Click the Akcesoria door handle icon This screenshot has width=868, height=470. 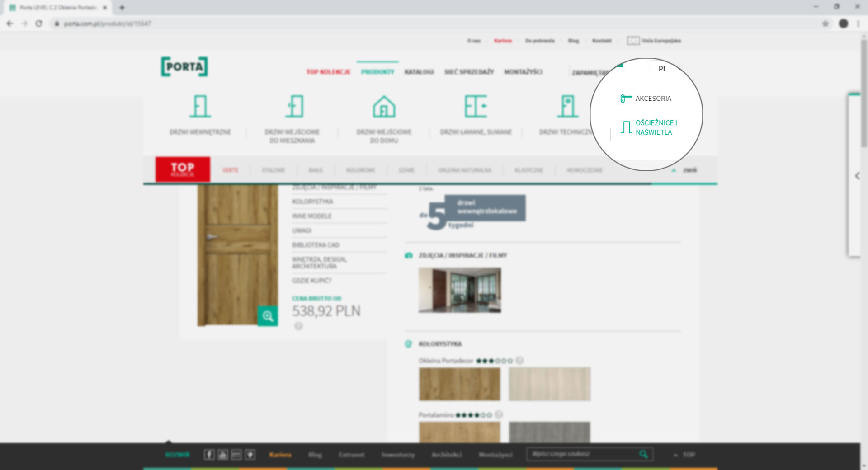[626, 99]
